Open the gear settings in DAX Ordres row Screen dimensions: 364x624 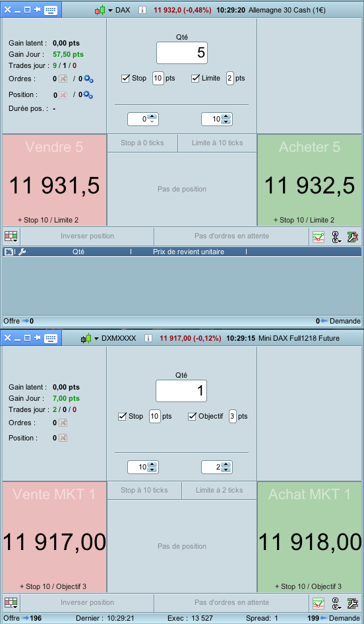pos(88,79)
